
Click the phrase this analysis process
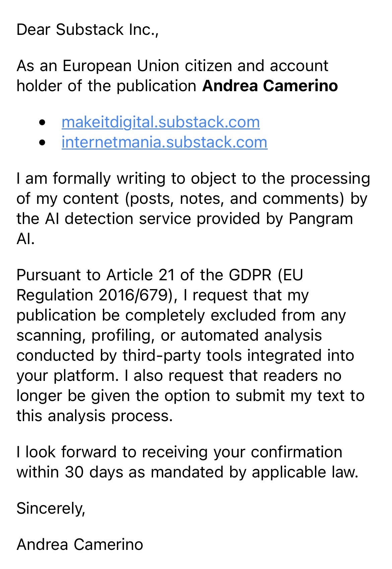[x=94, y=416]
